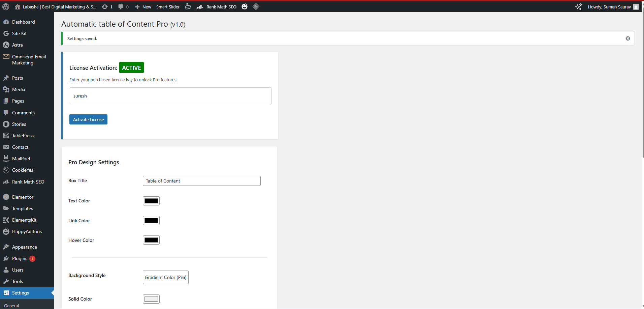644x309 pixels.
Task: Click the AI sparkle icon near Howdy
Action: click(579, 6)
